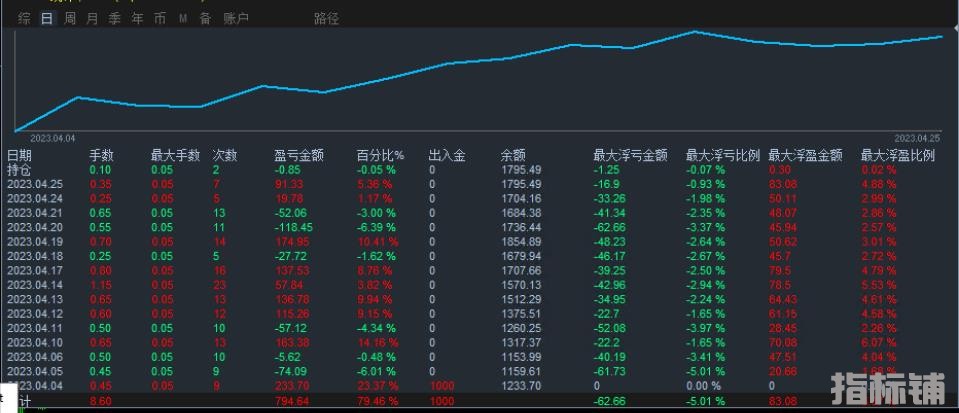959x413 pixels.
Task: Sort by the 手数 column header
Action: [x=102, y=155]
